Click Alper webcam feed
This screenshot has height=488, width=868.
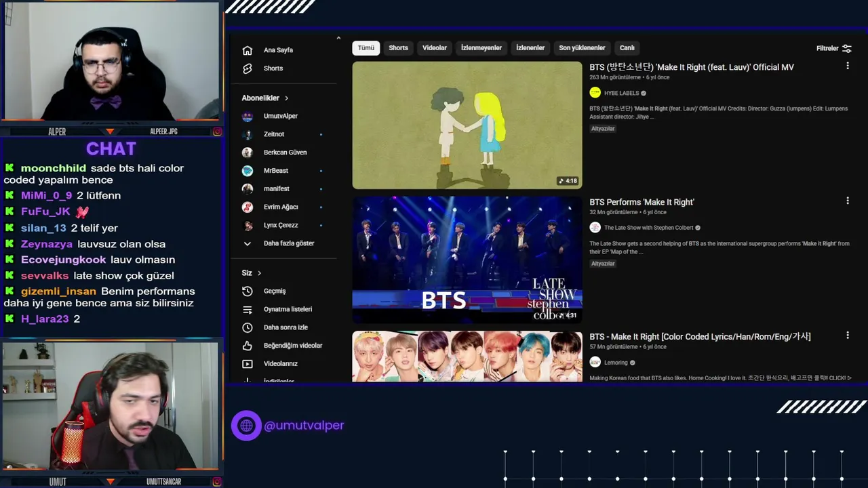pyautogui.click(x=112, y=62)
